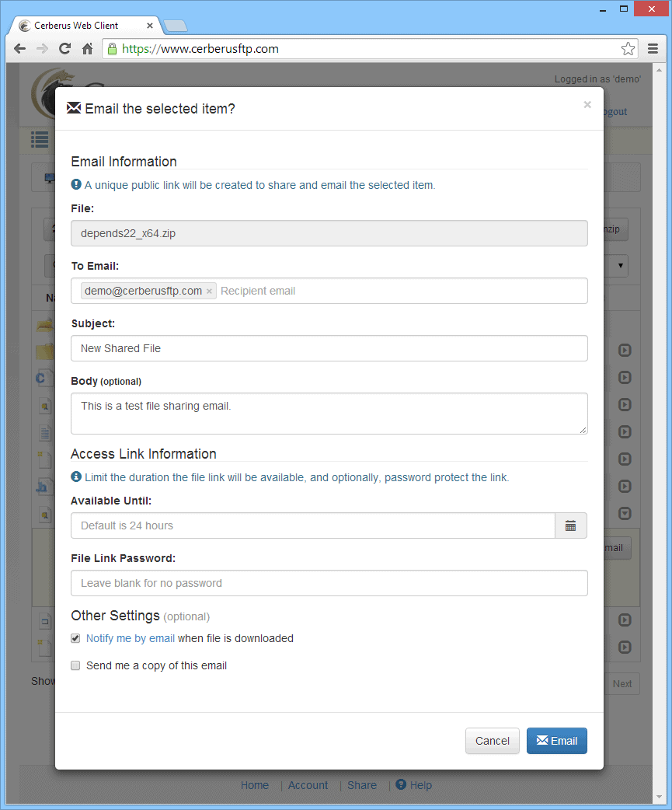Click the Help question mark icon in footer
The width and height of the screenshot is (672, 810).
[399, 785]
